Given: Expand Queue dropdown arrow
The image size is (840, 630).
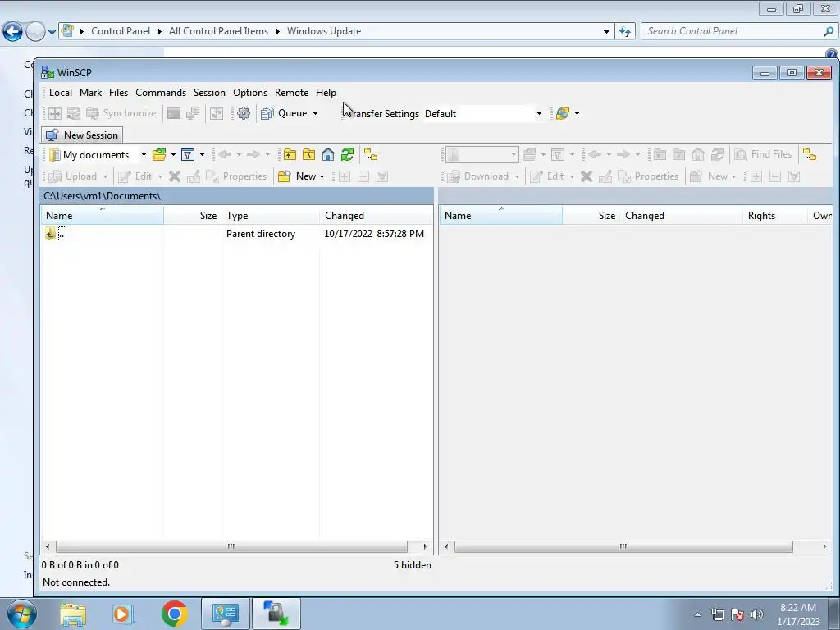Looking at the screenshot, I should (x=315, y=113).
